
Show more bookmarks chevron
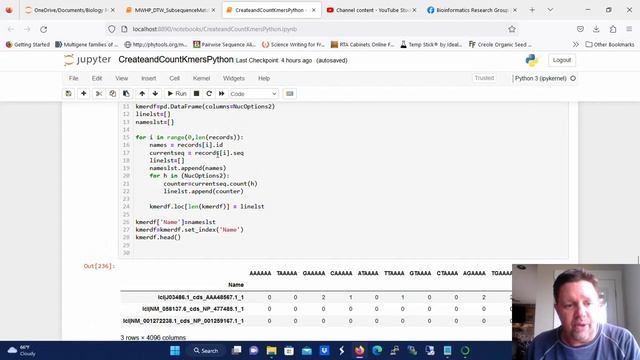pos(576,44)
